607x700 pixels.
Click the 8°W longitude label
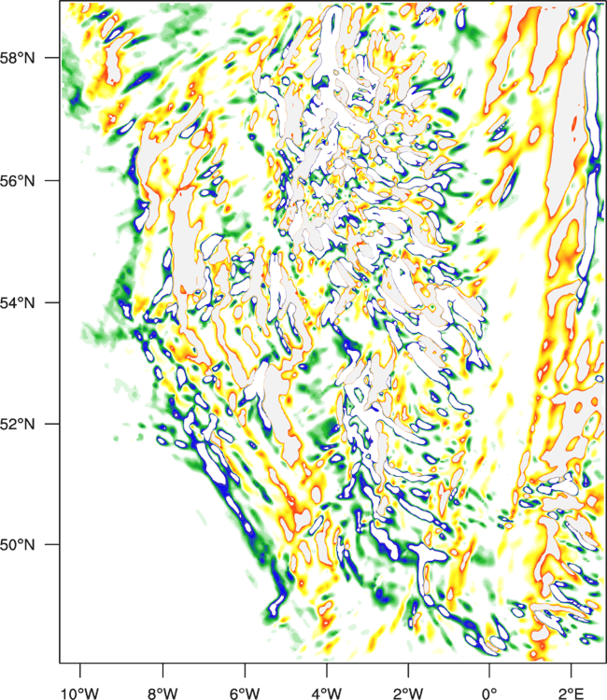coord(163,693)
